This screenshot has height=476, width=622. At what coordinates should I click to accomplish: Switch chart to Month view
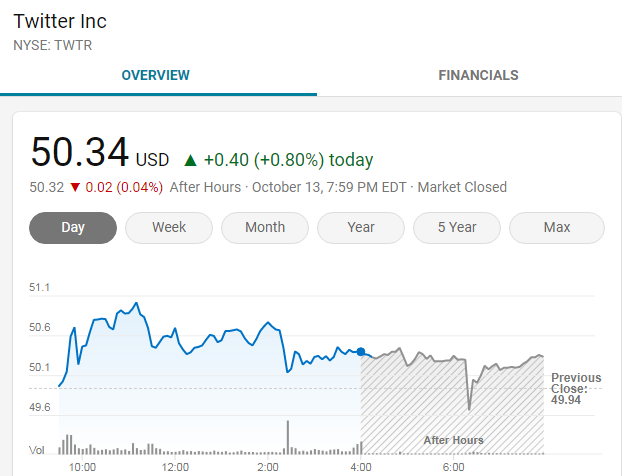click(x=265, y=227)
